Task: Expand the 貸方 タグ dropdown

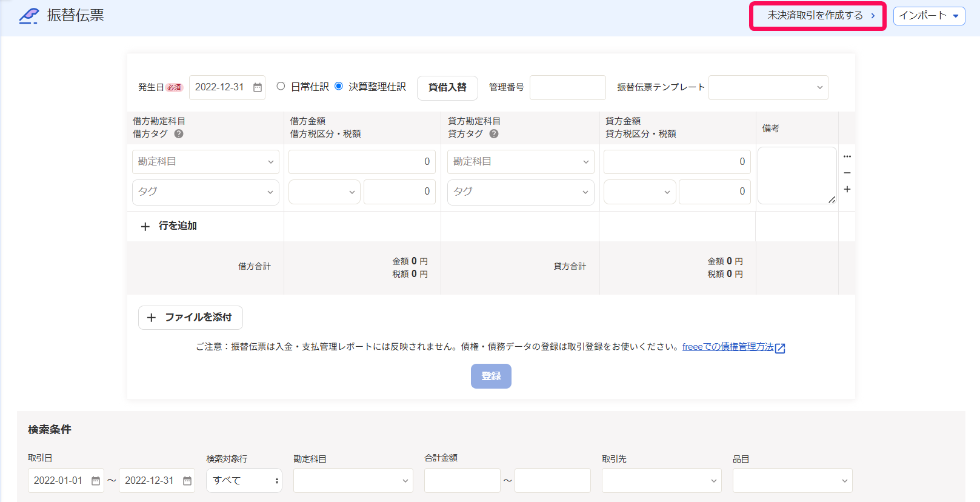Action: (521, 192)
